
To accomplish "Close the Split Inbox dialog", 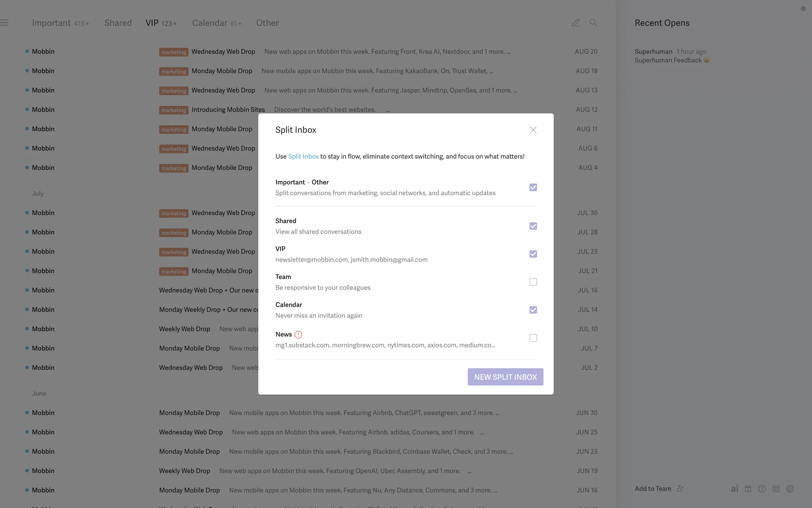I will pos(533,130).
